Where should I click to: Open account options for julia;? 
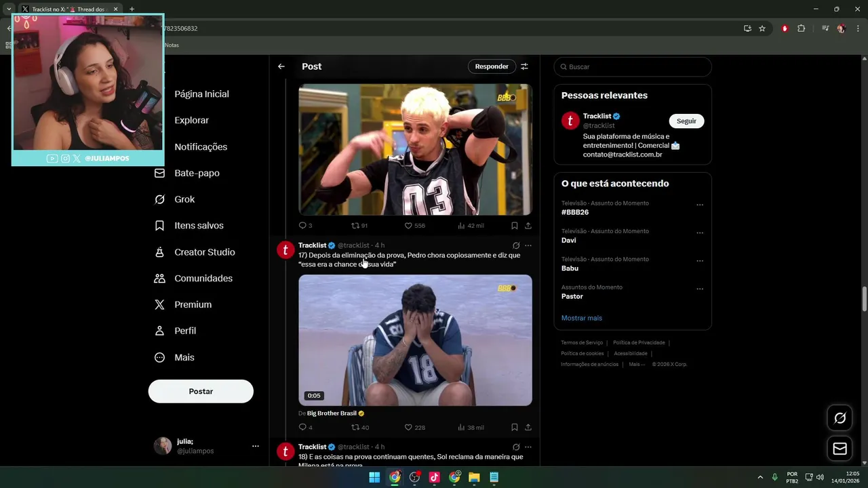click(256, 446)
